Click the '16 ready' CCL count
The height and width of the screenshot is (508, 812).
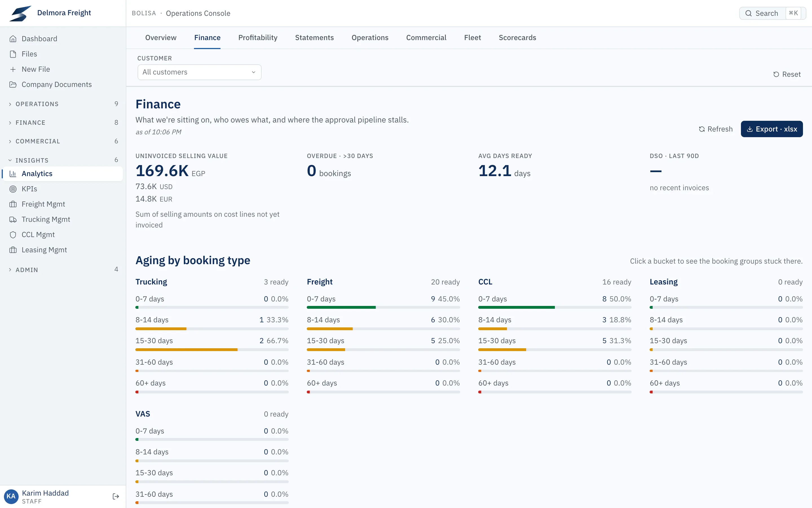[x=617, y=282]
